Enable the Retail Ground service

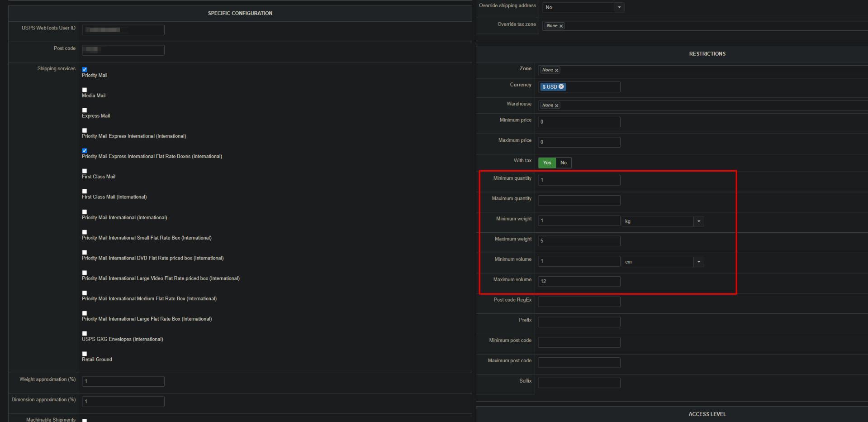[85, 354]
